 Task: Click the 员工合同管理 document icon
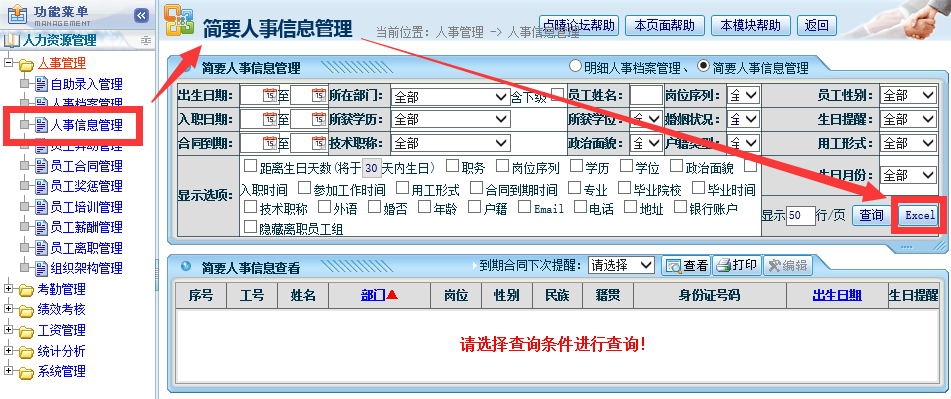pyautogui.click(x=41, y=166)
